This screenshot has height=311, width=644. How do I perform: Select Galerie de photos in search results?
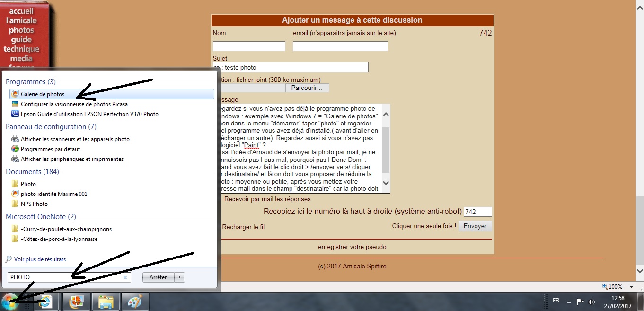[x=43, y=94]
